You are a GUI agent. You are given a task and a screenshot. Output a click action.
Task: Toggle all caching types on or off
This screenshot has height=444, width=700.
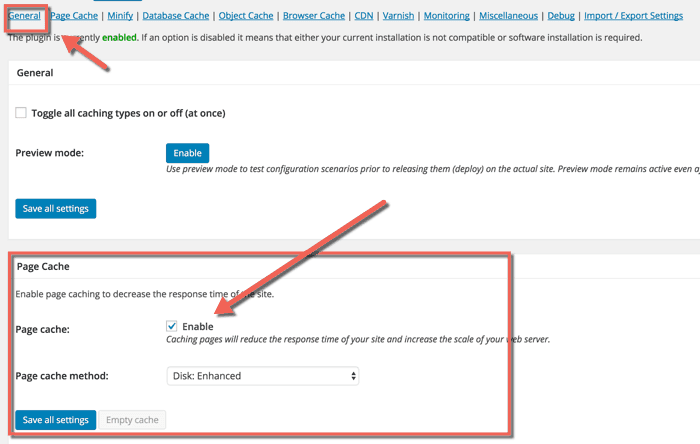21,112
